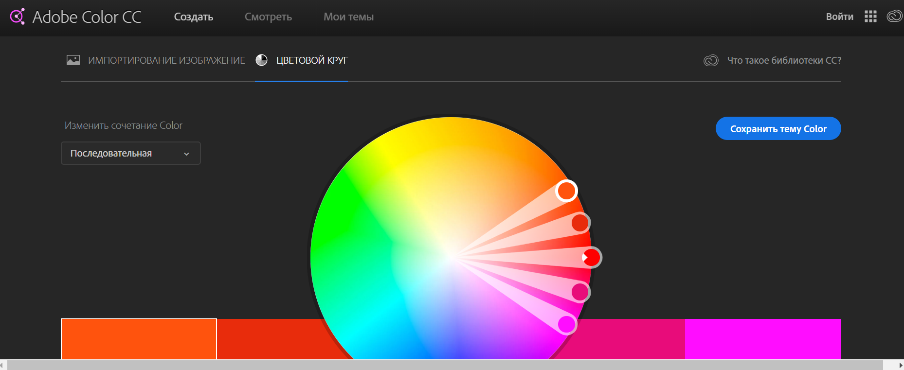Select the orange color swatch
Viewport: 904px width, 370px height.
pyautogui.click(x=139, y=339)
